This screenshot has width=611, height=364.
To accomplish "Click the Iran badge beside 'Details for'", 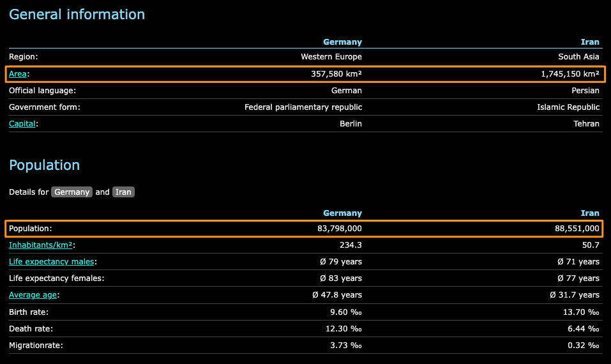I will [123, 192].
